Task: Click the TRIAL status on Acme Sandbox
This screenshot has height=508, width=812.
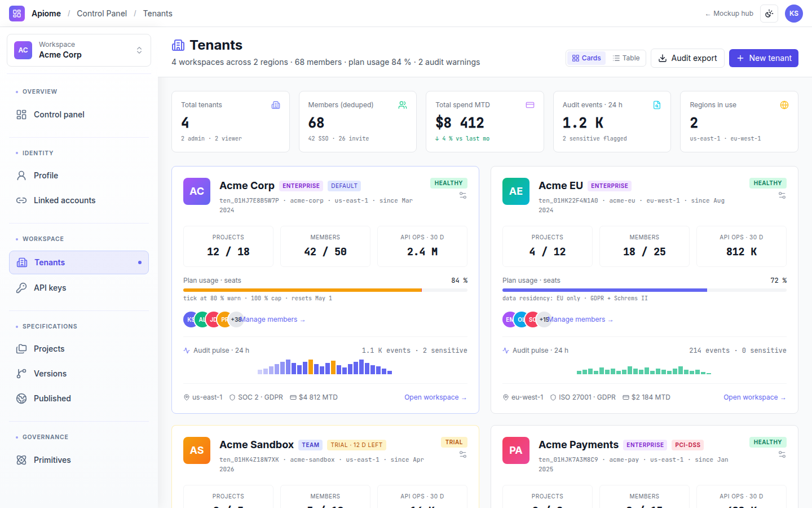Action: coord(454,442)
